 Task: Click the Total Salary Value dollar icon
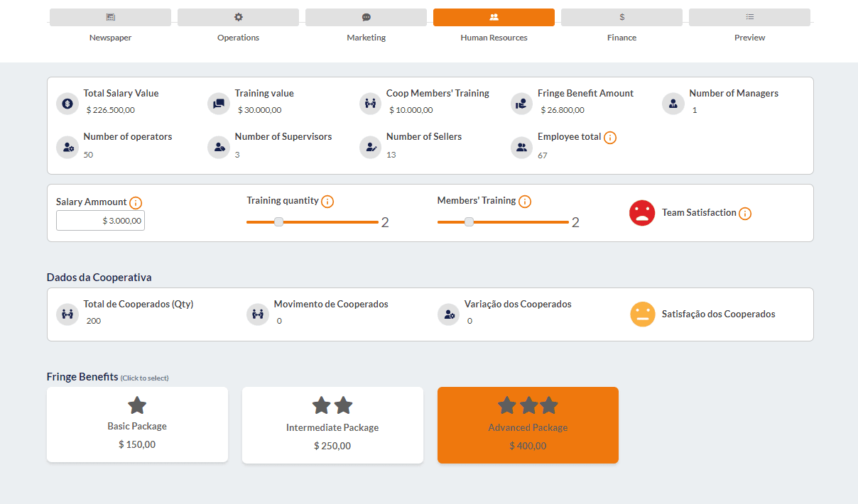pos(67,104)
